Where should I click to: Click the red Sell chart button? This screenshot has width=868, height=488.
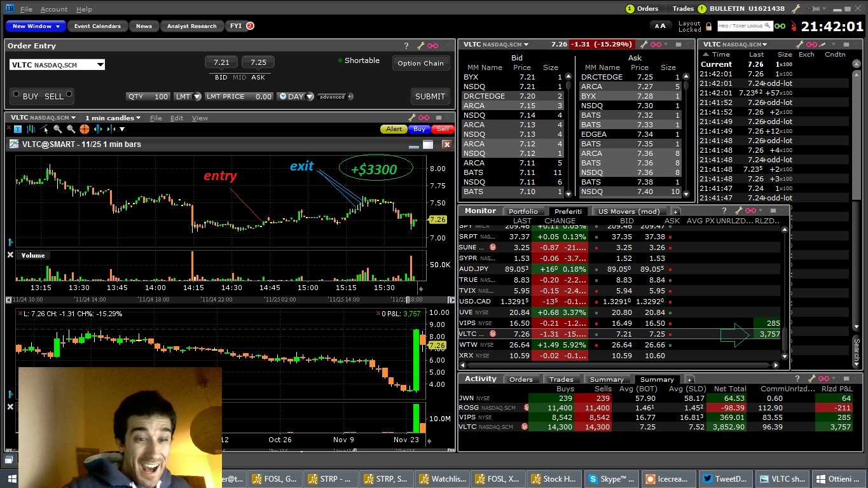click(443, 129)
